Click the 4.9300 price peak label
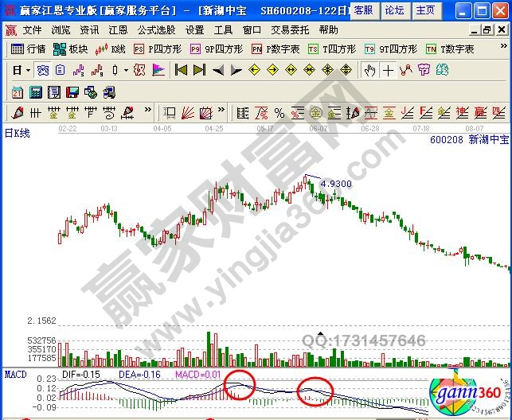 pyautogui.click(x=335, y=184)
